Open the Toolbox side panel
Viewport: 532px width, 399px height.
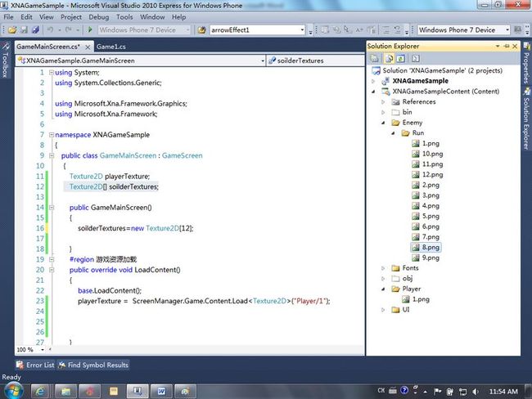5,60
